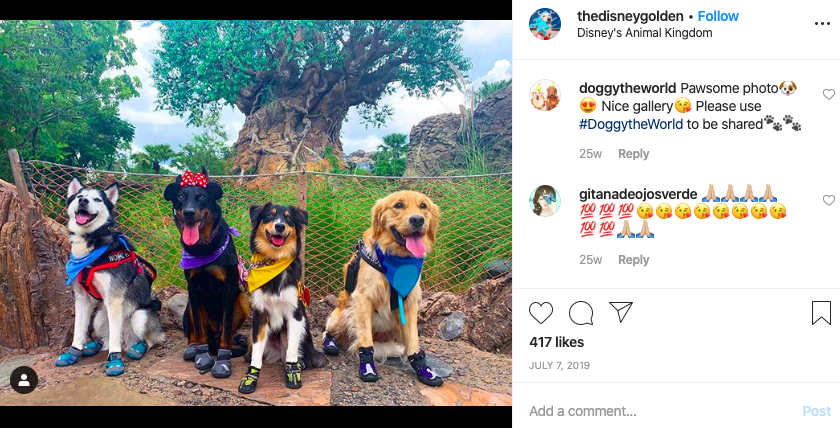The height and width of the screenshot is (428, 840).
Task: Open thedisneygolden profile picture
Action: click(545, 24)
